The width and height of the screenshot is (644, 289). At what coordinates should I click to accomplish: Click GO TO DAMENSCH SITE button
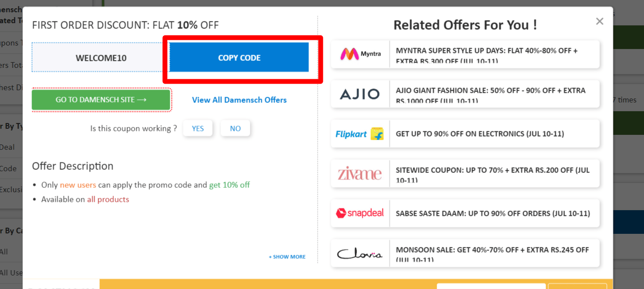[101, 100]
